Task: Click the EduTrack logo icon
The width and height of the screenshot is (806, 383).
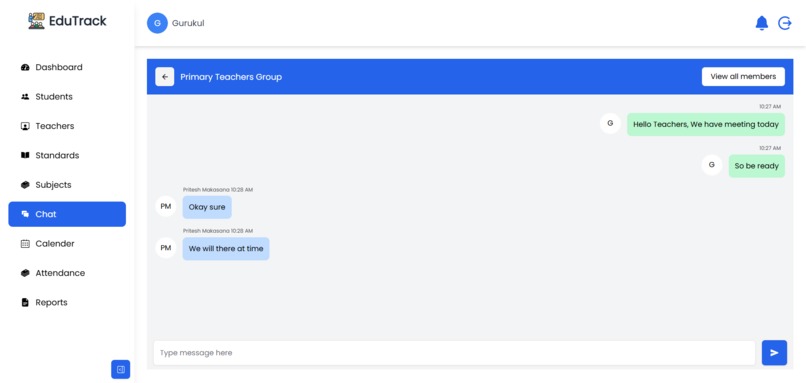Action: (36, 21)
